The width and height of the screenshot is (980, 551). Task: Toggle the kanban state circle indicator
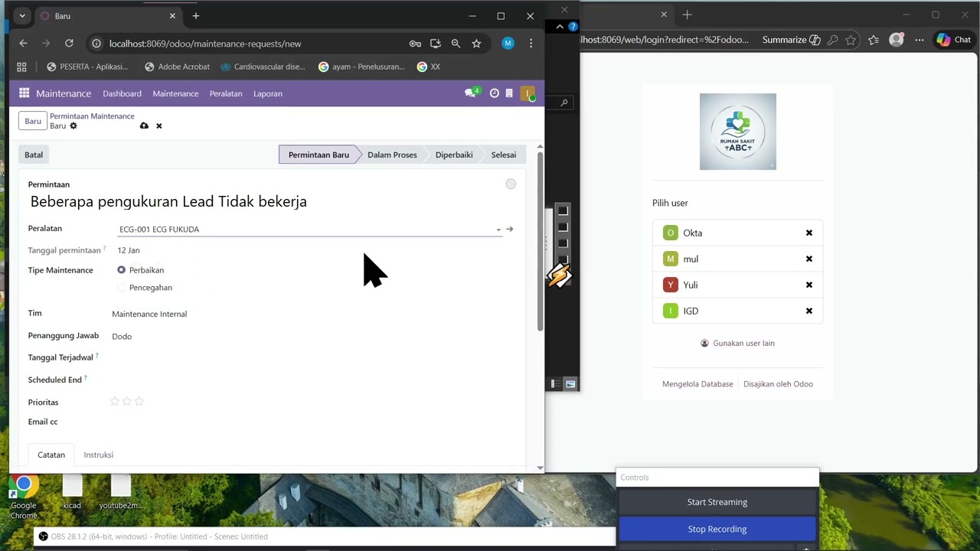point(511,184)
